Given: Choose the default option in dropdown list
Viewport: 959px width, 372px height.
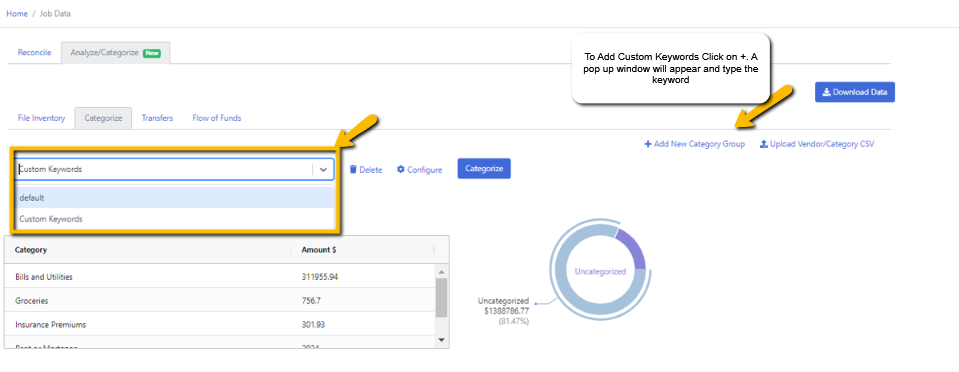Looking at the screenshot, I should 176,198.
